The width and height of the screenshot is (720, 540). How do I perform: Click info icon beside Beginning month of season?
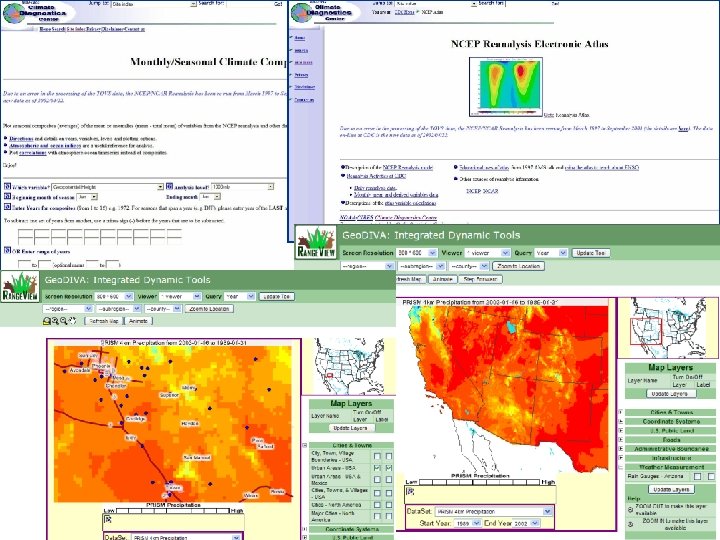(x=7, y=197)
